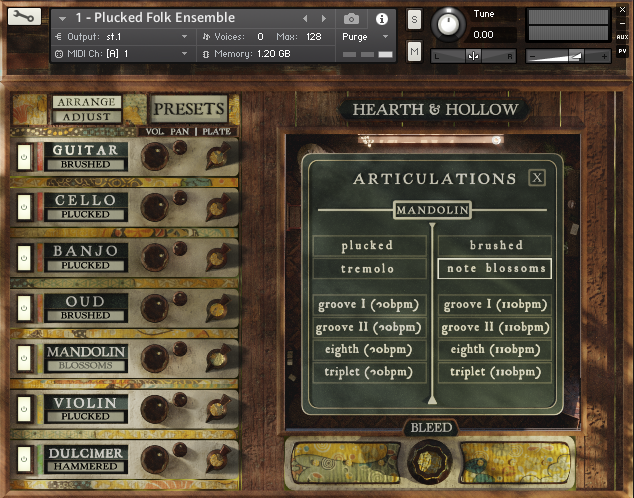Click the master volume slider
Screen dimensions: 634x498
tap(568, 56)
